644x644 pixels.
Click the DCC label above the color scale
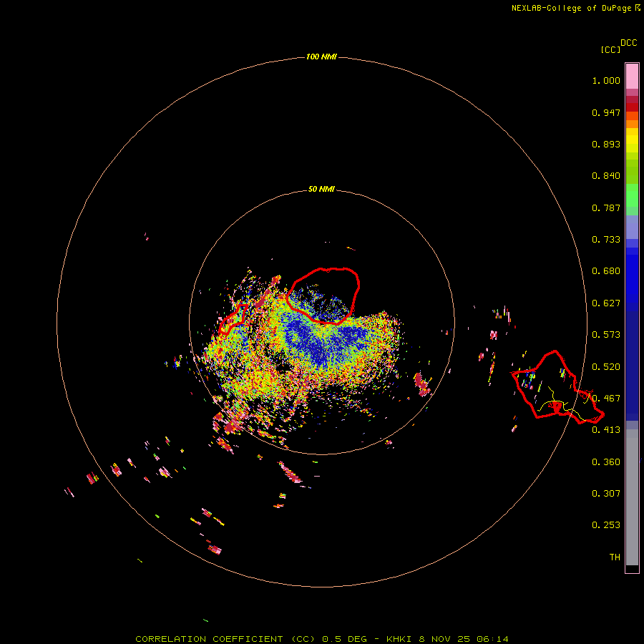click(x=628, y=43)
